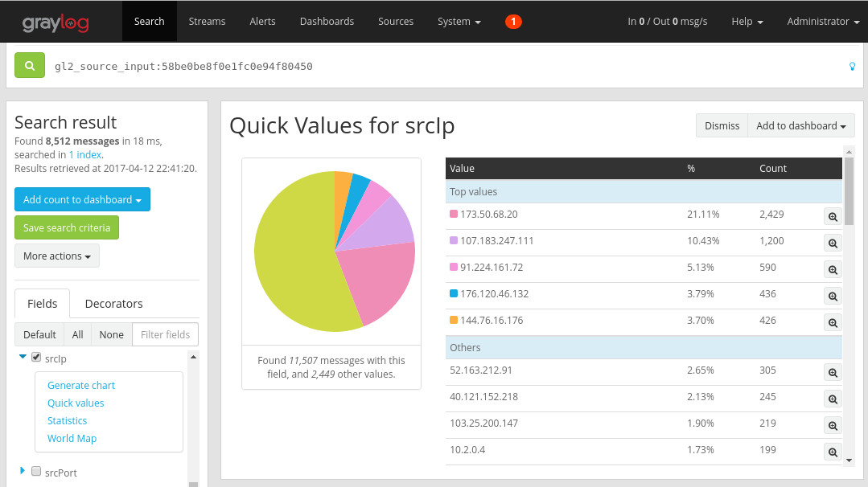Switch to the Decorators tab

pyautogui.click(x=113, y=304)
